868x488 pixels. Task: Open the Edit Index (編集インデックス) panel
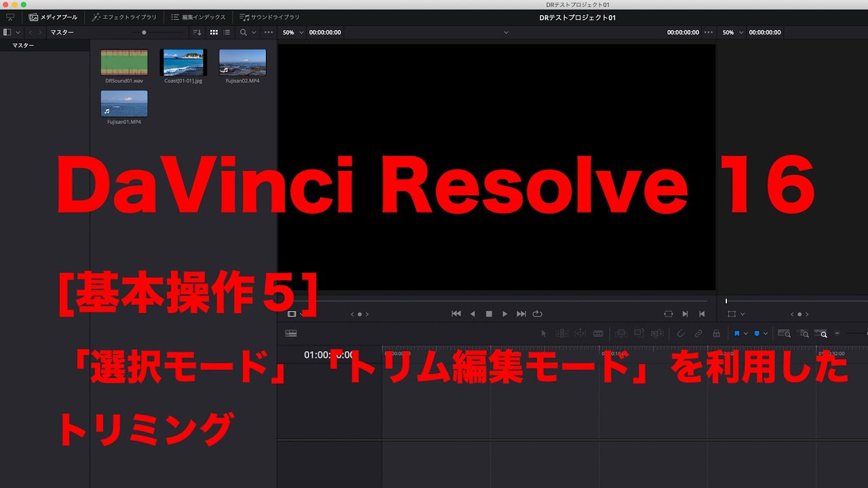click(198, 17)
